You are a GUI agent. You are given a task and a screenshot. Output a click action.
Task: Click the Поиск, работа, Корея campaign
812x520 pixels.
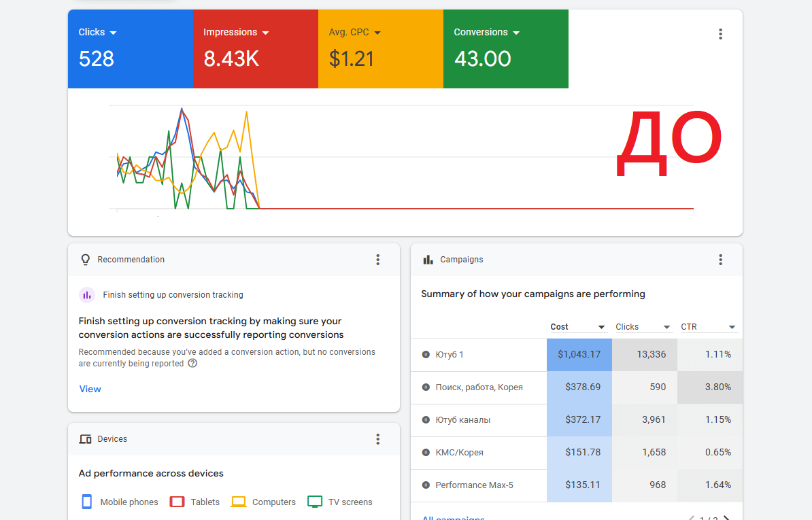pos(479,387)
